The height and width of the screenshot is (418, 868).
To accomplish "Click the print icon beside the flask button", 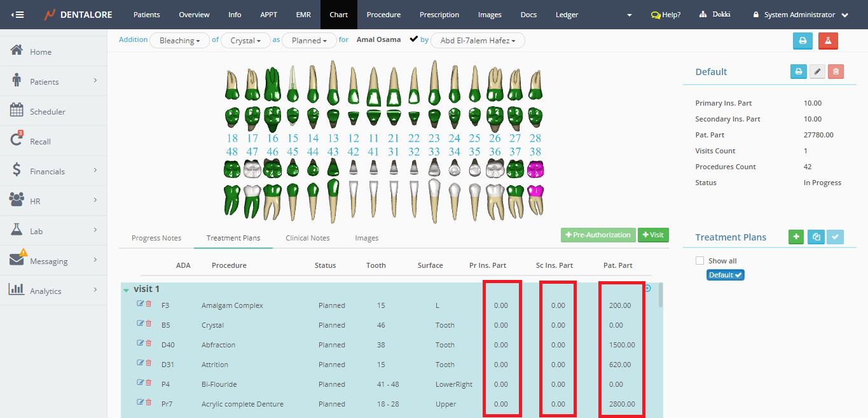I will click(803, 41).
